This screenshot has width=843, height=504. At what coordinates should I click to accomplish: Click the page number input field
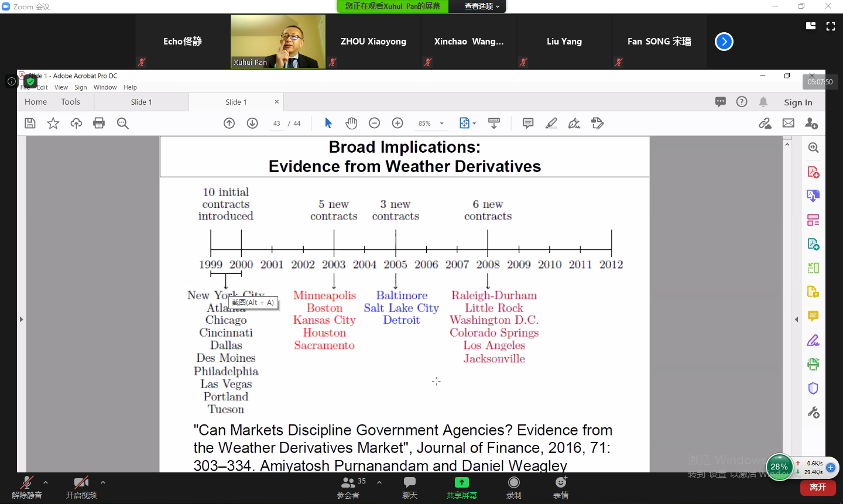(x=277, y=124)
